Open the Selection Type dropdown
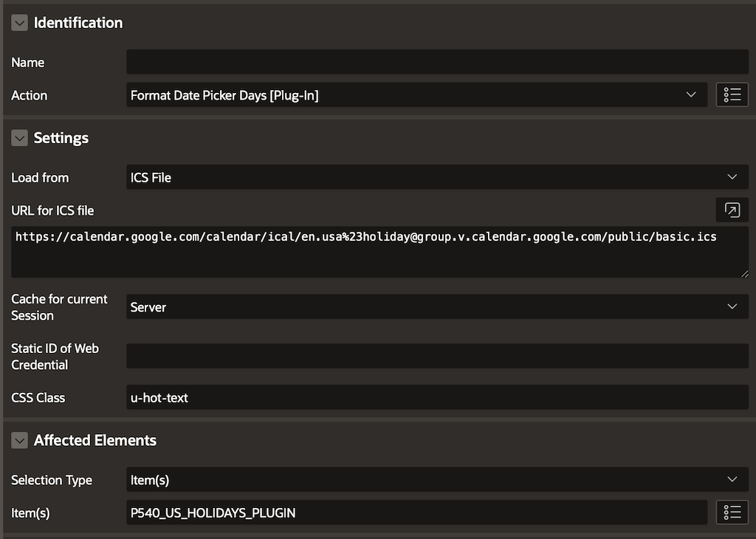 pyautogui.click(x=437, y=480)
